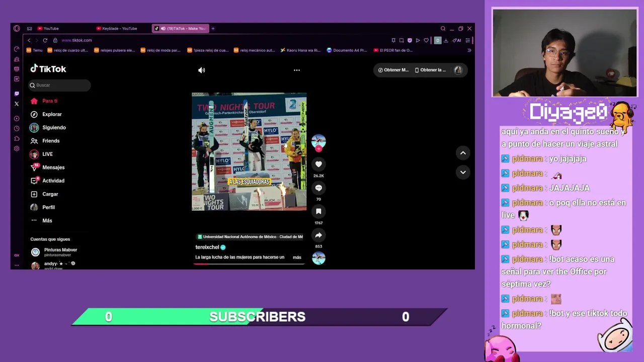Toggle the ad blocker shield icon
644x362 pixels.
click(410, 40)
